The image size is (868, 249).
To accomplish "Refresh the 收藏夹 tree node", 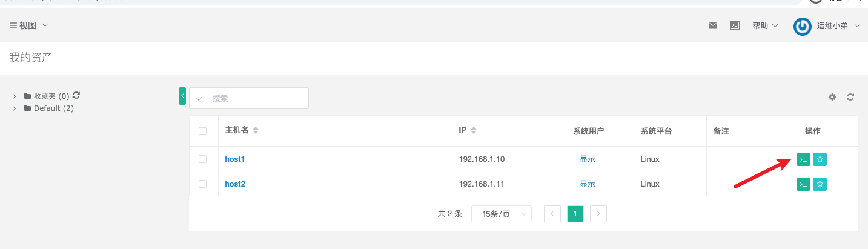I will coord(76,95).
